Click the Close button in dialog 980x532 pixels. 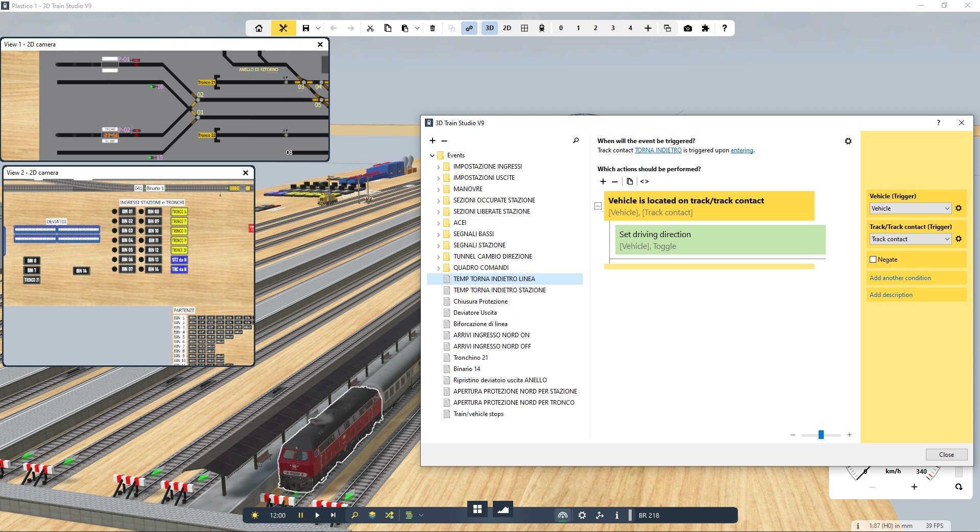[x=946, y=455]
